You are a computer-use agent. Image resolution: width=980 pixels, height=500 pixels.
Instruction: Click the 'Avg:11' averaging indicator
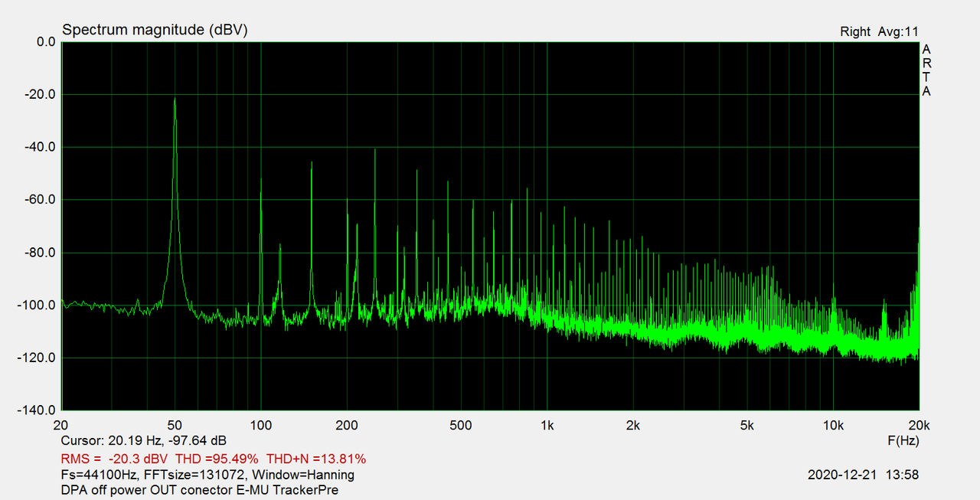[x=899, y=31]
